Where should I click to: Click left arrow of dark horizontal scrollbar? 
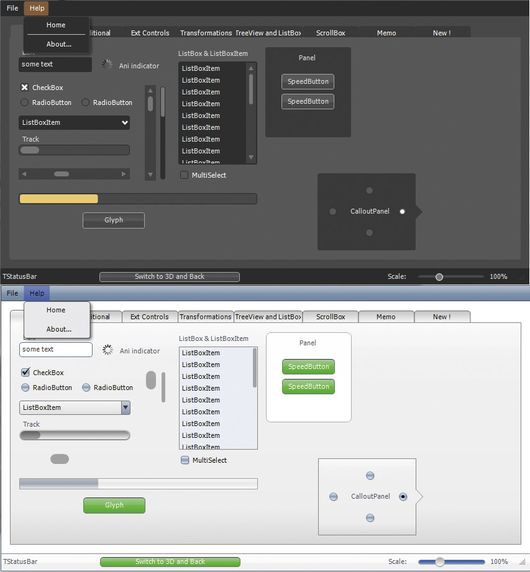24,174
